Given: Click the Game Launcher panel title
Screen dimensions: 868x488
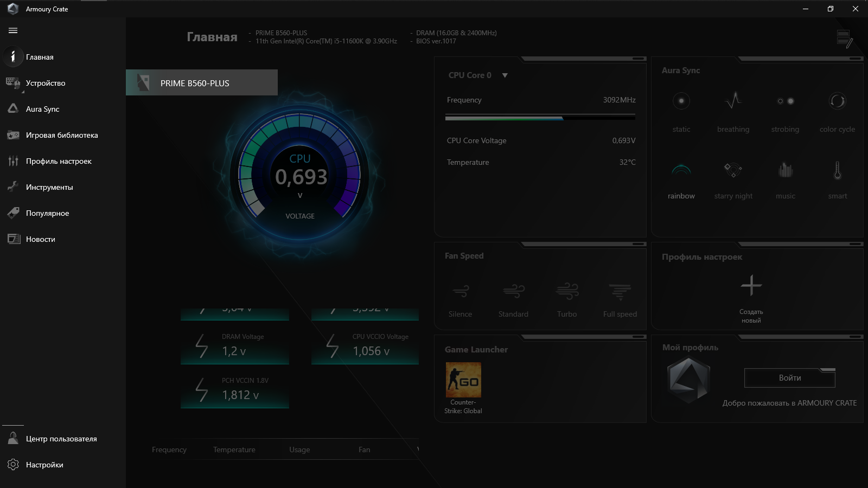Looking at the screenshot, I should pos(476,350).
